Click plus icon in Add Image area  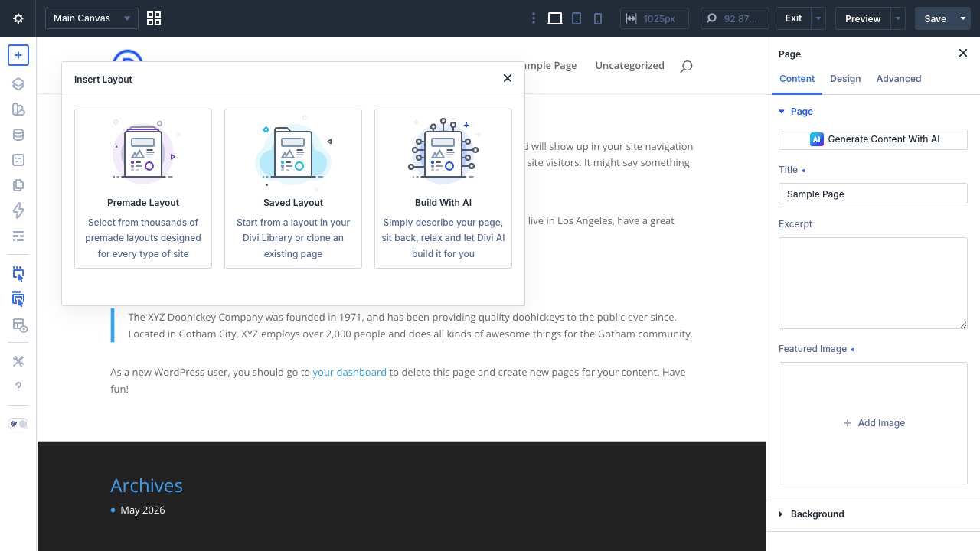(x=848, y=423)
